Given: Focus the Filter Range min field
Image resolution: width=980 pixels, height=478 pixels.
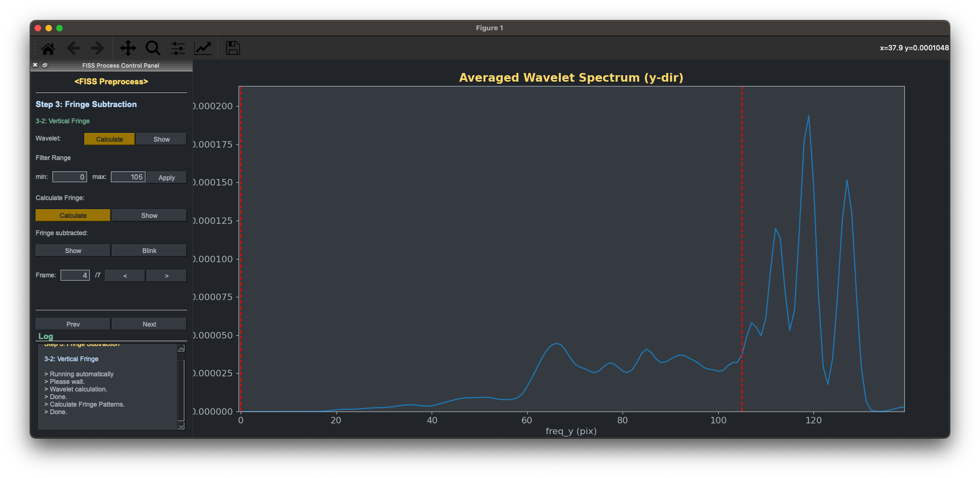Looking at the screenshot, I should 69,177.
